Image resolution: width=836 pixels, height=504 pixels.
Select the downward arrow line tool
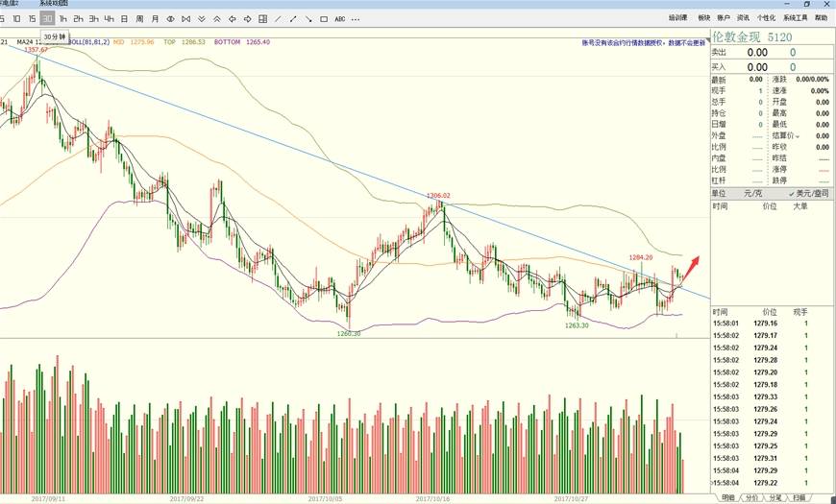[308, 19]
